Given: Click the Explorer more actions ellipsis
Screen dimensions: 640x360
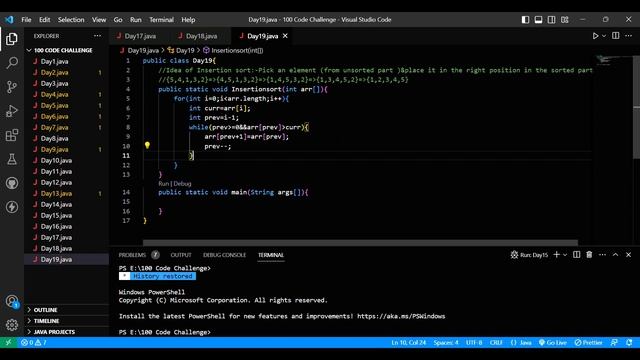Looking at the screenshot, I should [x=97, y=36].
